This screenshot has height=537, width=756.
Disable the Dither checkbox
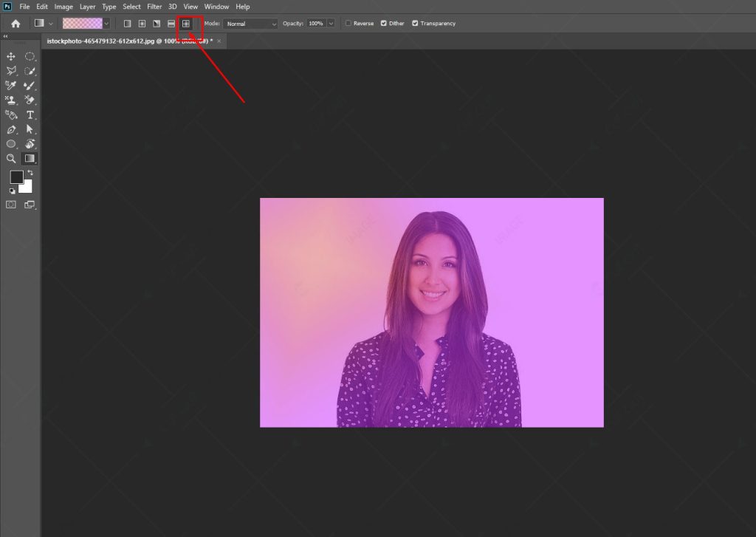point(384,23)
